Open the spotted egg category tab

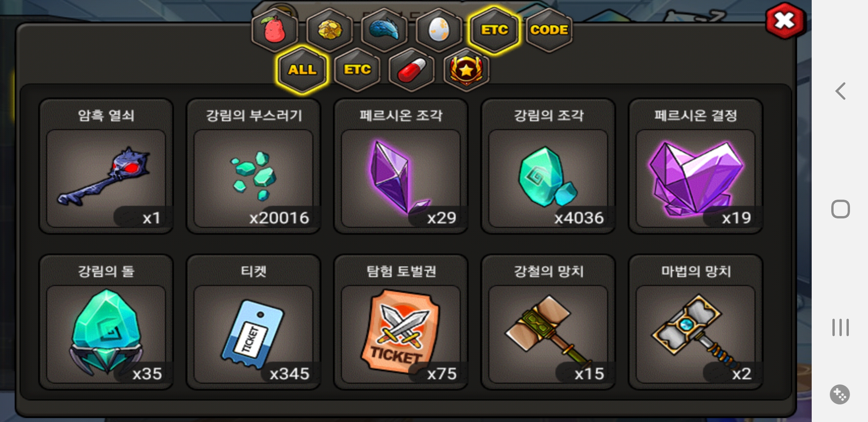tap(439, 30)
